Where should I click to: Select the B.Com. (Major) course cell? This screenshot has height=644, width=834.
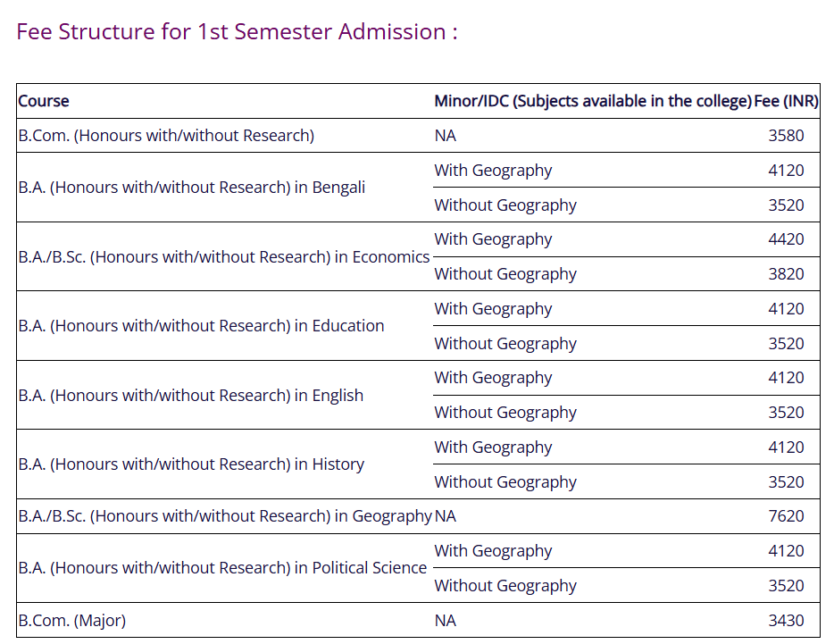pos(71,621)
